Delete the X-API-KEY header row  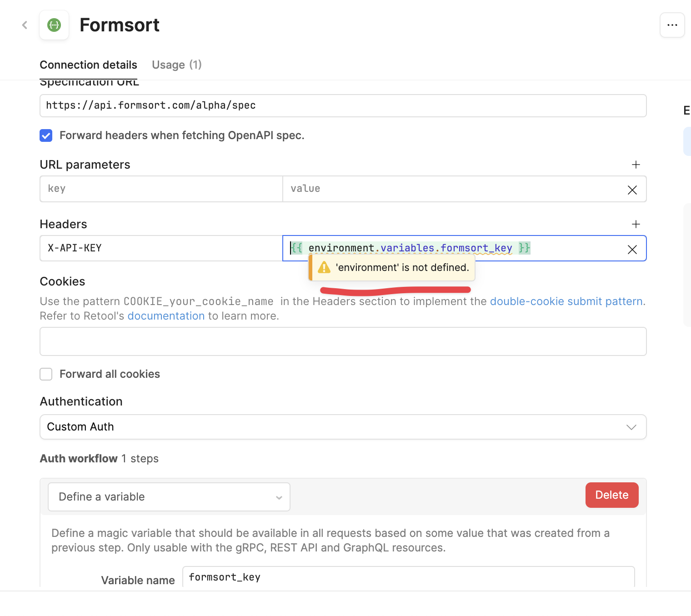click(632, 249)
